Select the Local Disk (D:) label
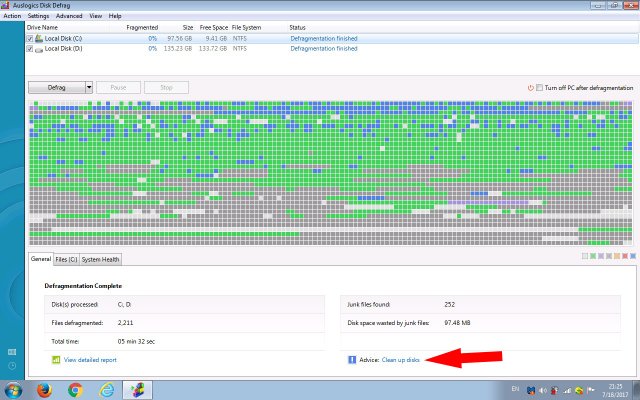 click(x=63, y=49)
